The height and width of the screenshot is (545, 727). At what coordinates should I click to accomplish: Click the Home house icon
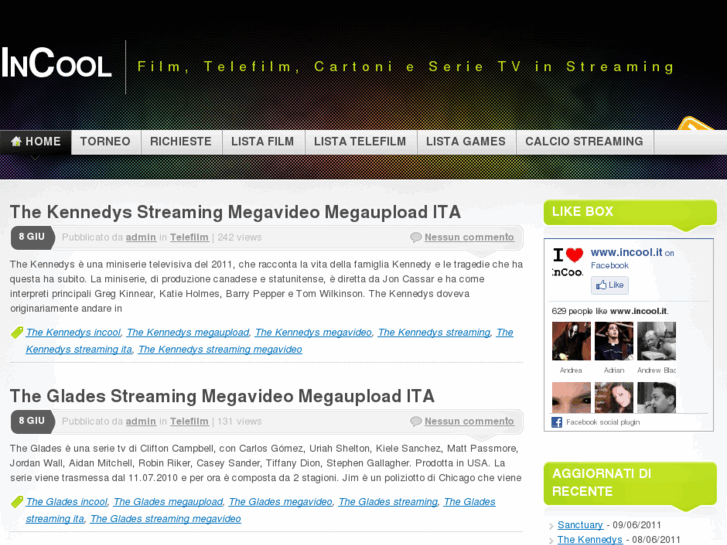tap(16, 141)
